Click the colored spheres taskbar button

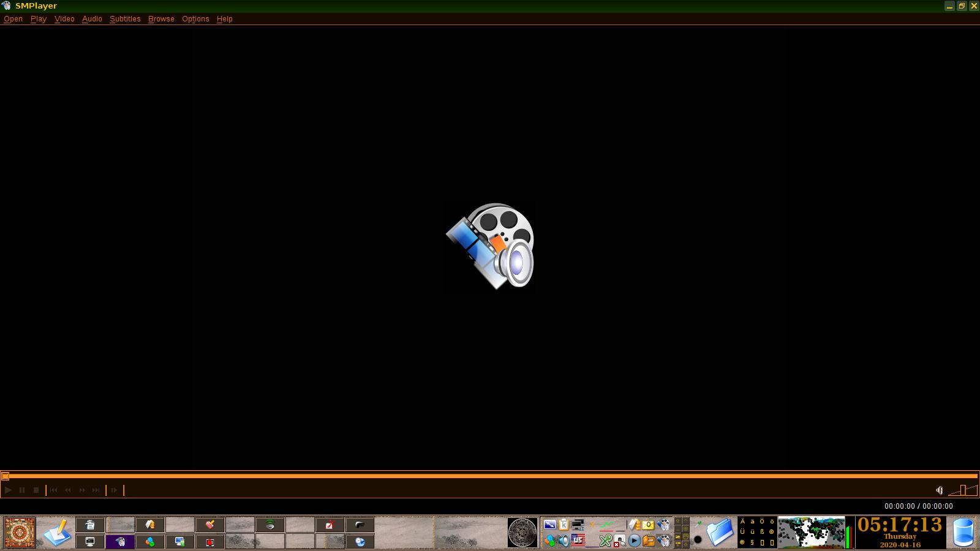[x=150, y=541]
